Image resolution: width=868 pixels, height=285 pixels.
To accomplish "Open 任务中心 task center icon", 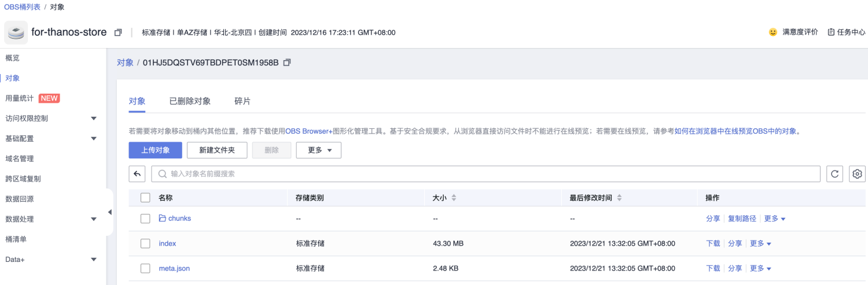I will pyautogui.click(x=831, y=32).
